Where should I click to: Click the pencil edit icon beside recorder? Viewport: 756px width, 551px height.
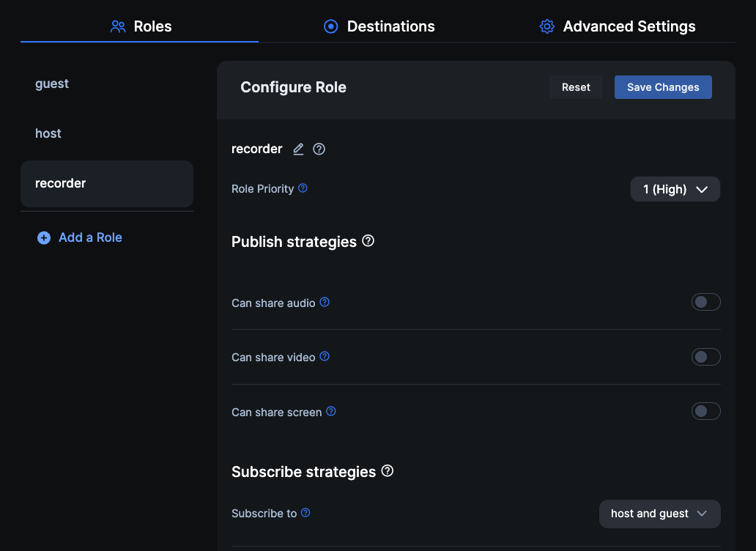click(298, 149)
